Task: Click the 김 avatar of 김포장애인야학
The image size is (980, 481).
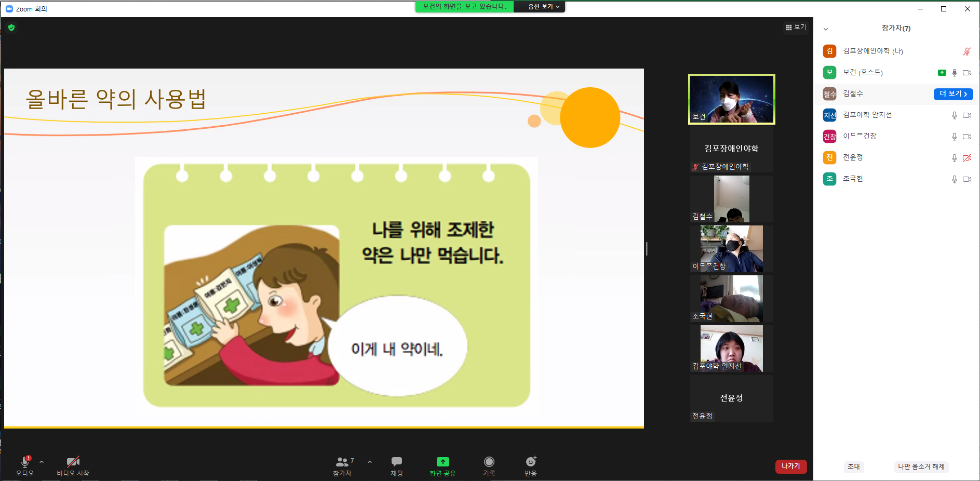Action: coord(830,51)
